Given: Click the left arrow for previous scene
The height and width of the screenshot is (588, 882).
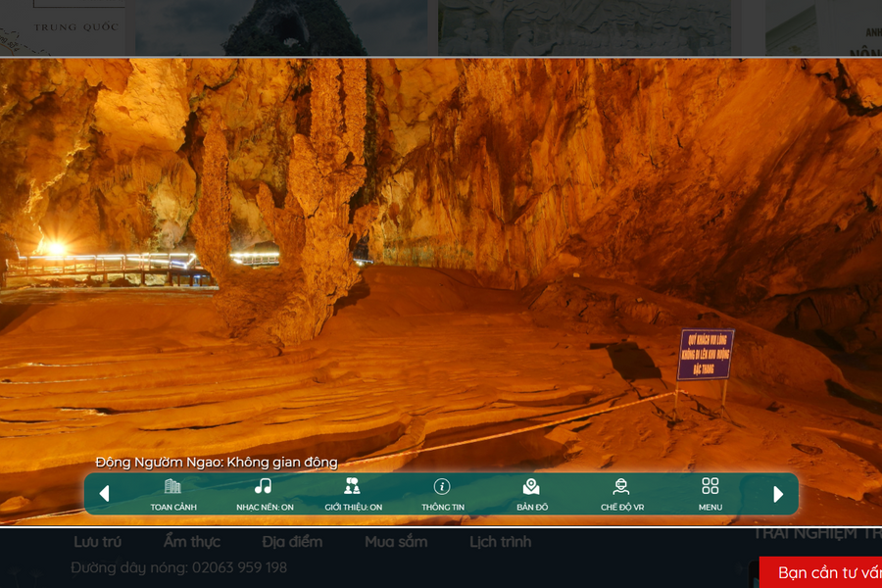Looking at the screenshot, I should (x=104, y=494).
